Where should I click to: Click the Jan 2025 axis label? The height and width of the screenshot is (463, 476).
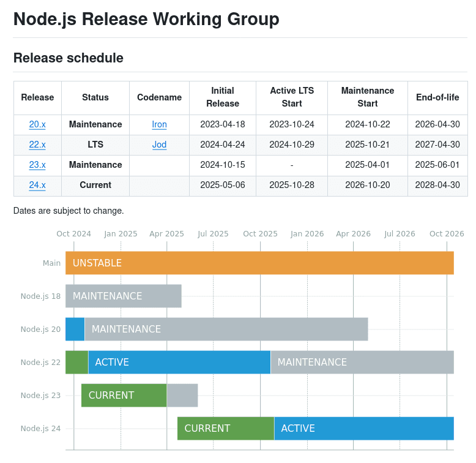pos(121,233)
